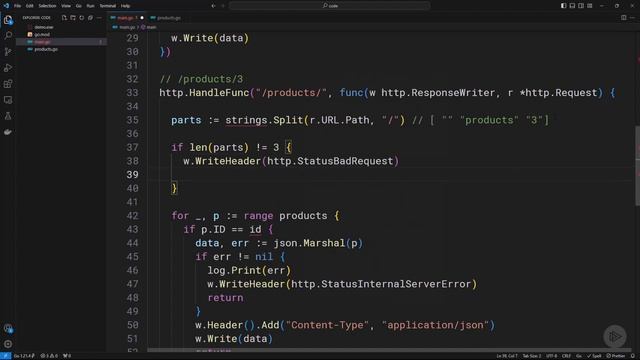Click the Go version status item
Image resolution: width=640 pixels, height=360 pixels.
click(x=24, y=356)
